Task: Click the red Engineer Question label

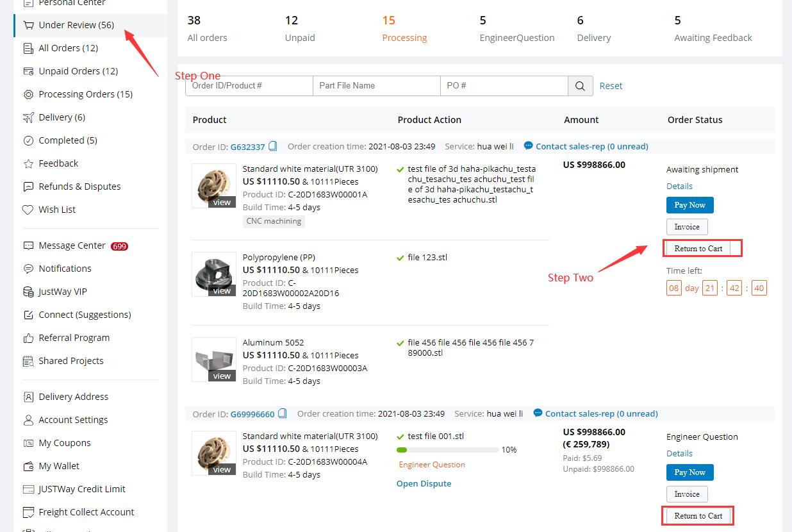Action: click(x=432, y=465)
